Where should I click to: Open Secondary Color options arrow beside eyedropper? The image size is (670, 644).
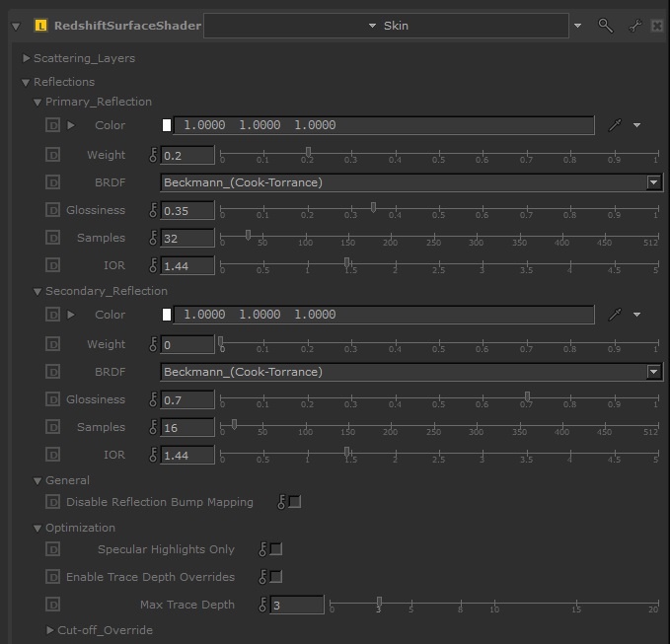[636, 315]
